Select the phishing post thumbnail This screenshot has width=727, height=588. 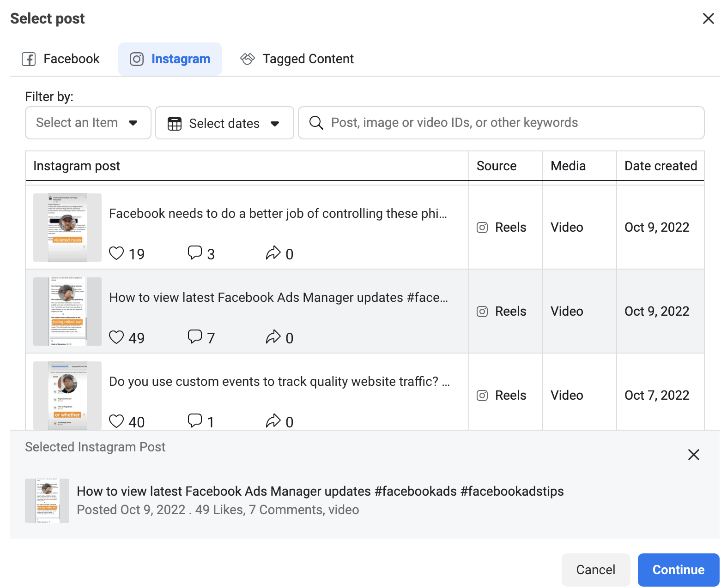pyautogui.click(x=67, y=228)
